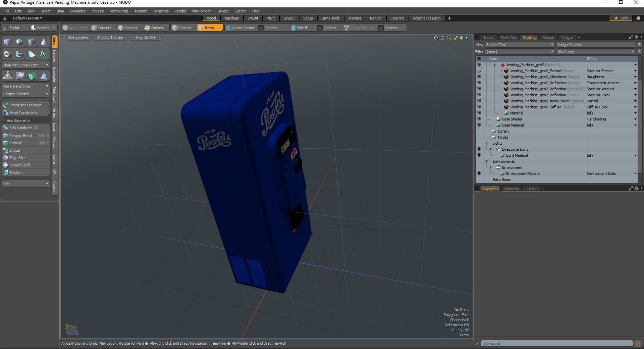Open the Add Layer dropdown
This screenshot has width=644, height=349.
[596, 52]
